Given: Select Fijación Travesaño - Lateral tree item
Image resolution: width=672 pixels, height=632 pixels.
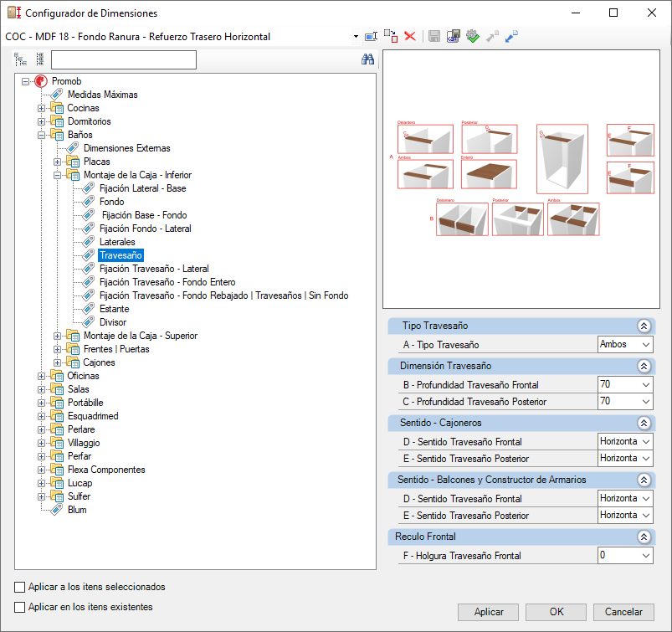Looking at the screenshot, I should point(154,269).
